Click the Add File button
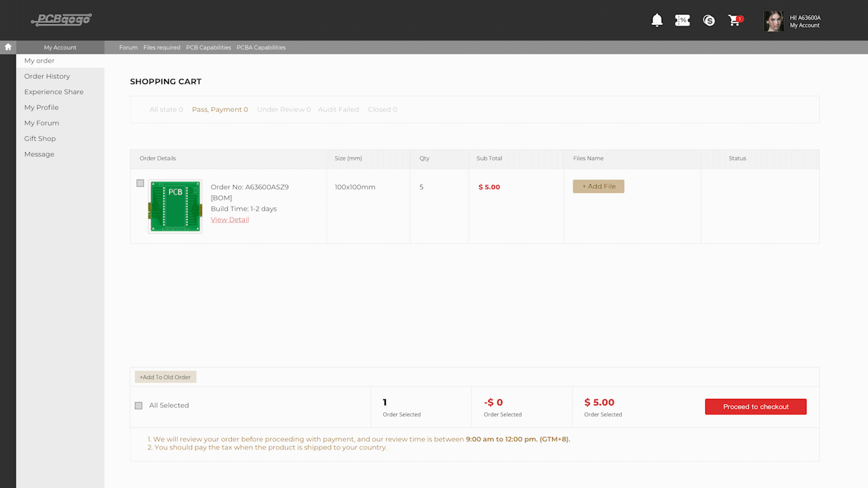Screen dimensions: 868x488 click(598, 186)
